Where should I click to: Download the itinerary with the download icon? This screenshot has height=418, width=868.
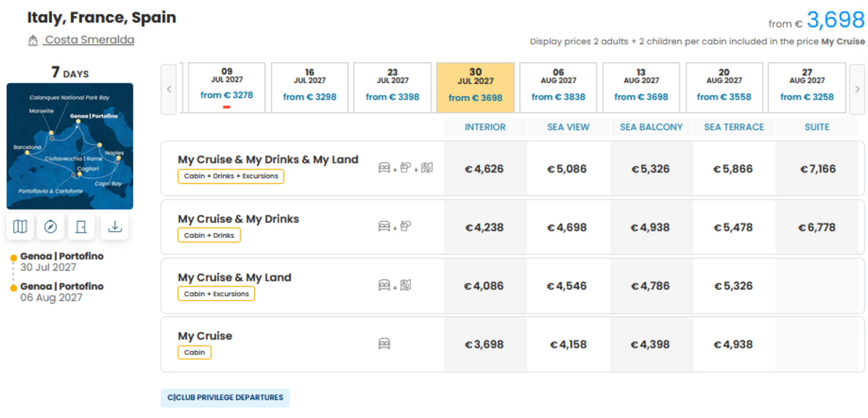[x=115, y=227]
